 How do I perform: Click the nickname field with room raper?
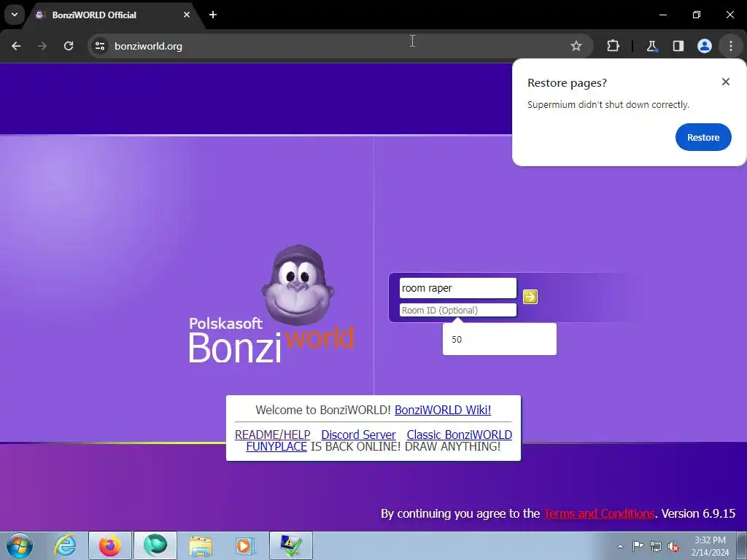point(458,288)
